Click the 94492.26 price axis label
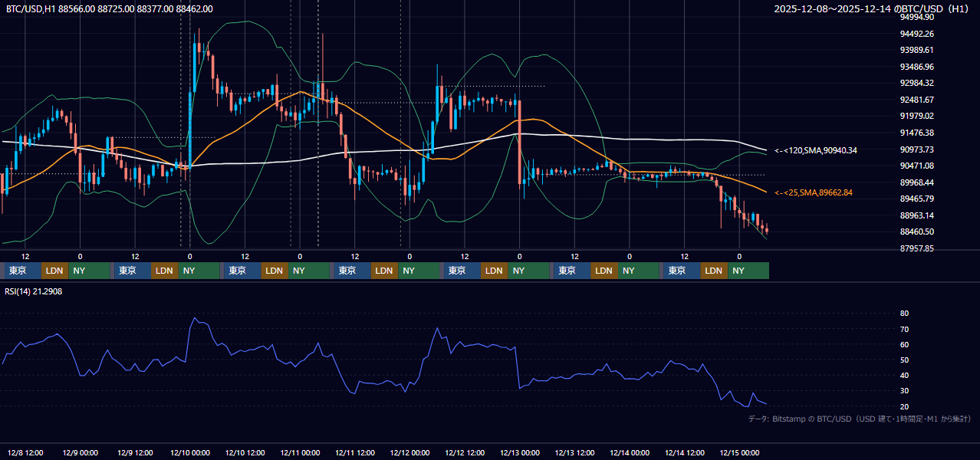This screenshot has height=460, width=980. tap(917, 34)
